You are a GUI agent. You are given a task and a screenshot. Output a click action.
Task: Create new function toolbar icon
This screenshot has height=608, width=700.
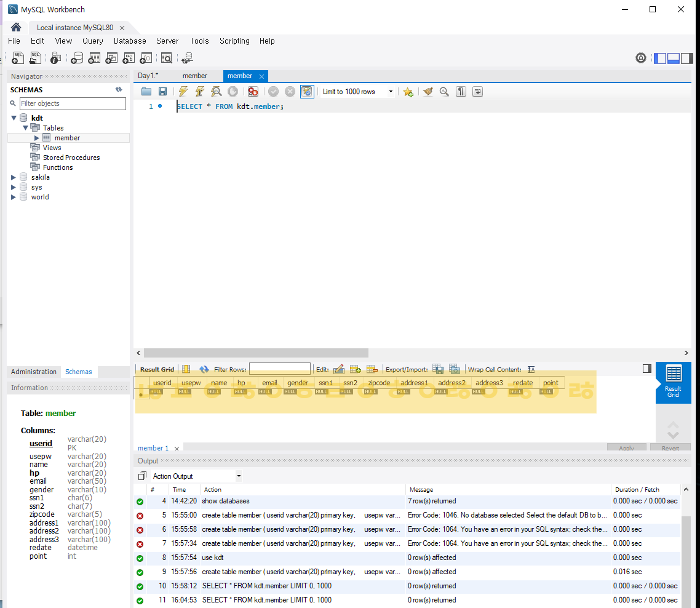pyautogui.click(x=146, y=58)
